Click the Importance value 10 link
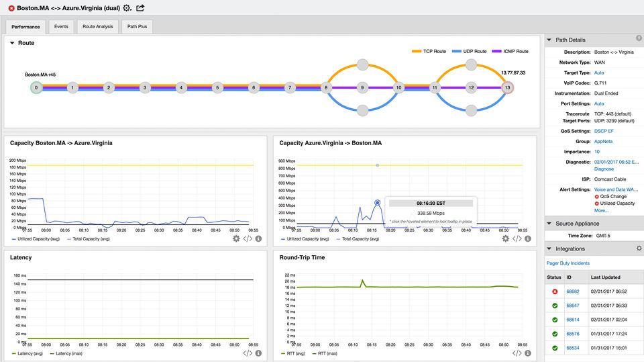 click(x=597, y=152)
